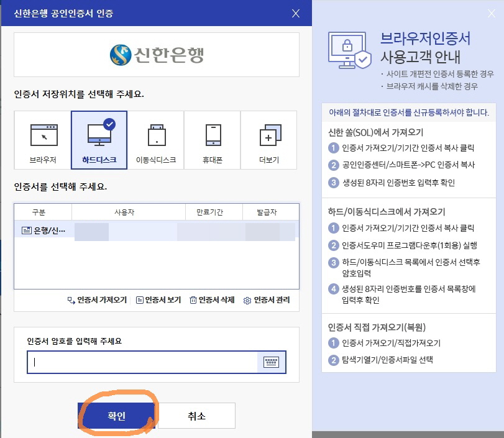504x438 pixels.
Task: Click the 인증서 보기 document icon
Action: (x=139, y=300)
